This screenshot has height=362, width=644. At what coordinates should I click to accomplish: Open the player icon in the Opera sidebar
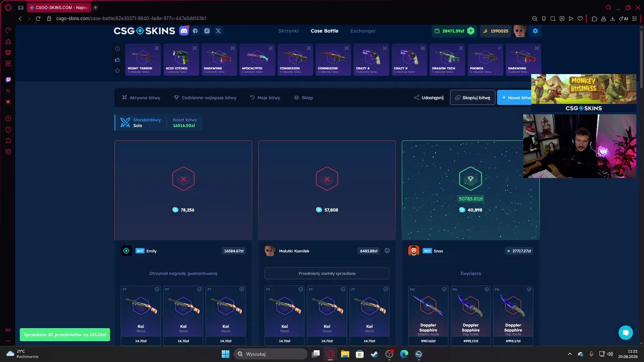pos(8,119)
